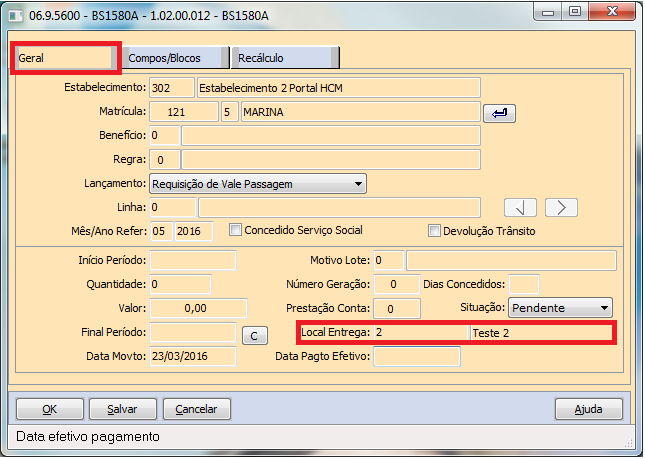
Task: Click the month field 05 of Mês/Ano Refer
Action: pos(161,231)
